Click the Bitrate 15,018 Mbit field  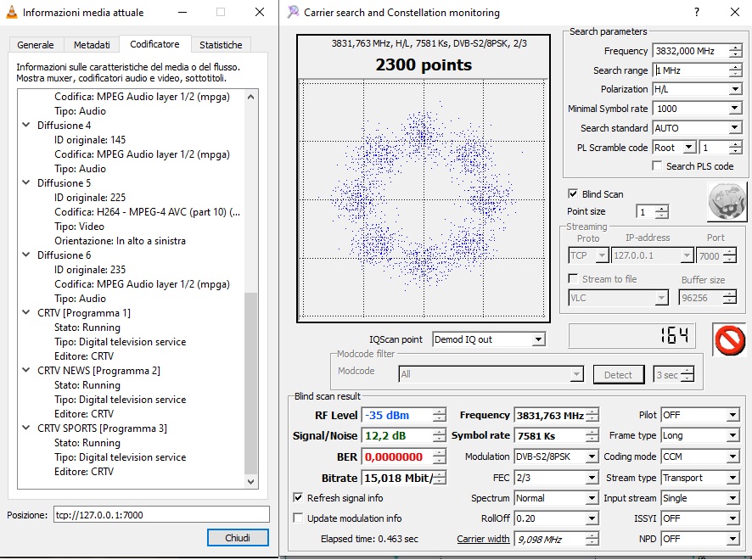398,478
